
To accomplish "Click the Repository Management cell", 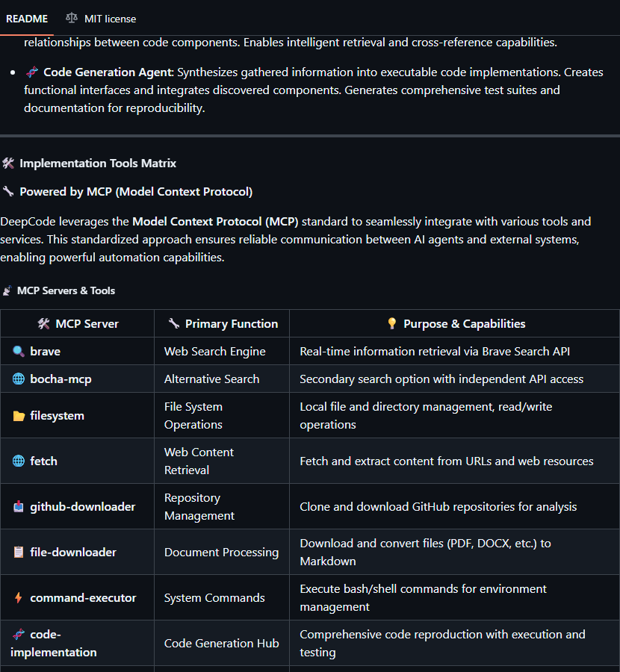I will click(x=222, y=506).
